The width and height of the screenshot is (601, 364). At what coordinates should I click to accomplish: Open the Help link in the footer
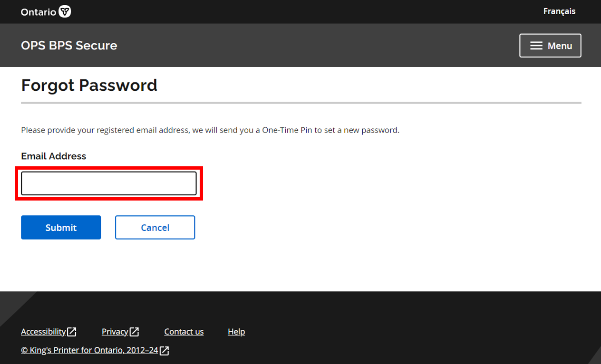pyautogui.click(x=236, y=332)
